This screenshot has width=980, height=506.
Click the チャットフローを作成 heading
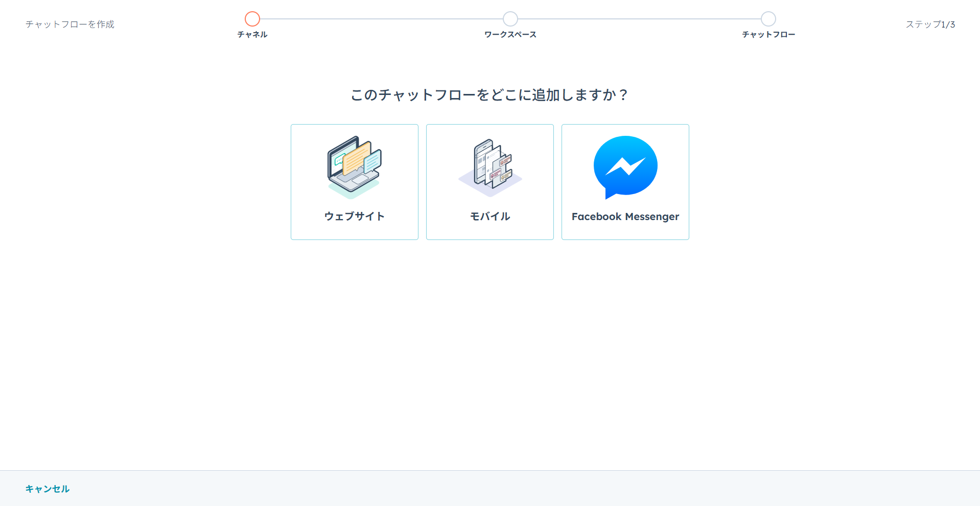coord(69,23)
